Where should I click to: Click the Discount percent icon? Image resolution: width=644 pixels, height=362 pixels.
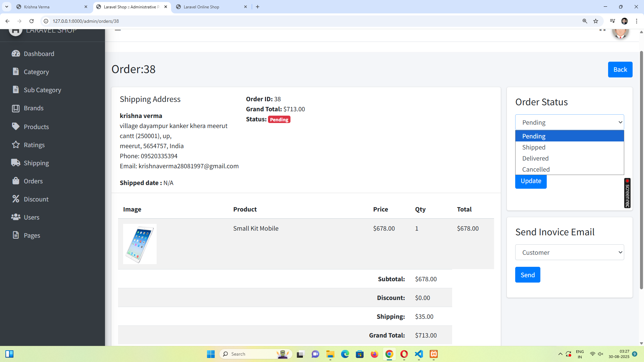[16, 199]
